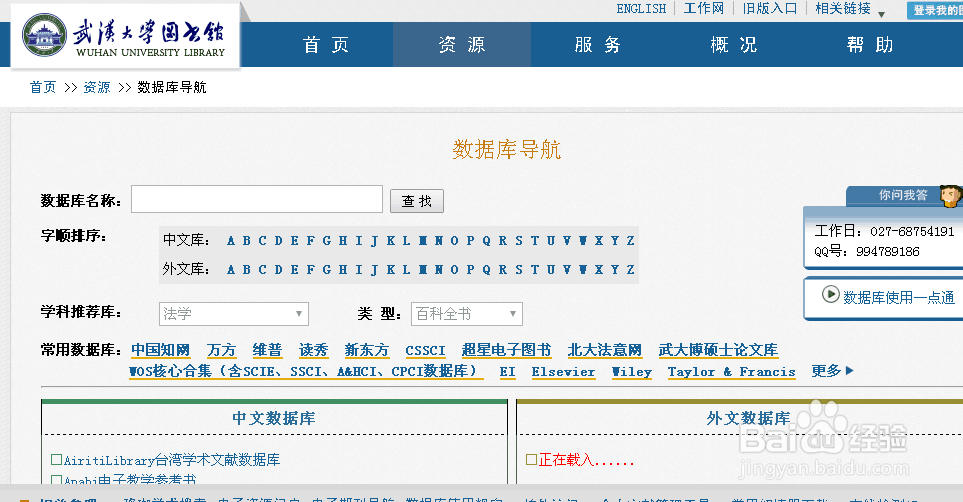The width and height of the screenshot is (963, 502).
Task: Open the 北大法意网 link
Action: (605, 350)
